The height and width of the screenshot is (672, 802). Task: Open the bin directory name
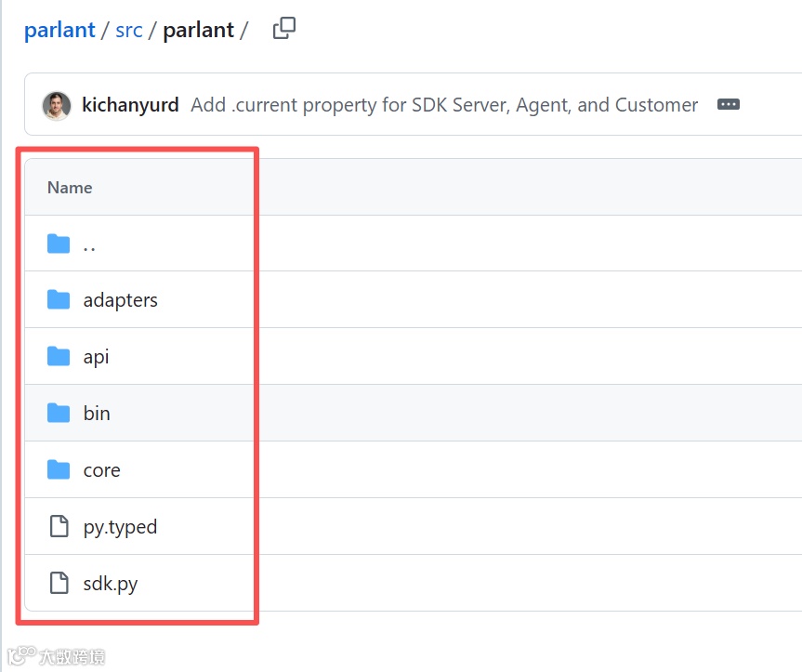(x=97, y=414)
